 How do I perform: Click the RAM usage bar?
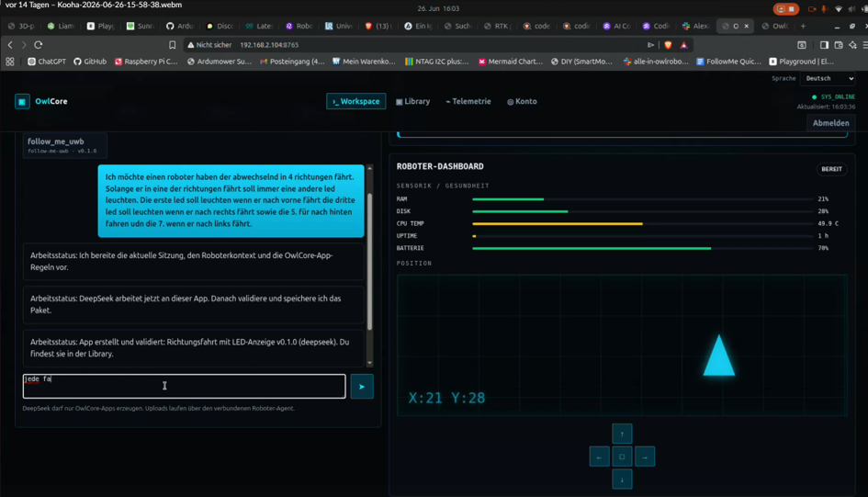[x=643, y=198]
